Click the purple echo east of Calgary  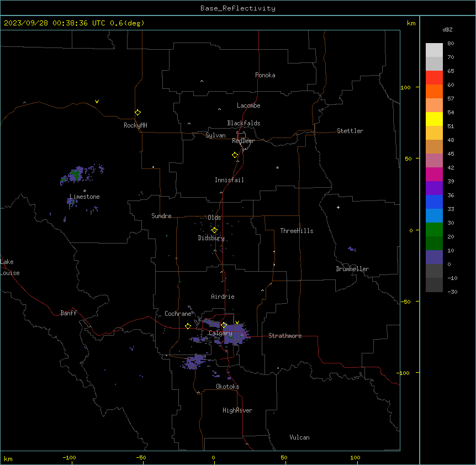(x=236, y=333)
